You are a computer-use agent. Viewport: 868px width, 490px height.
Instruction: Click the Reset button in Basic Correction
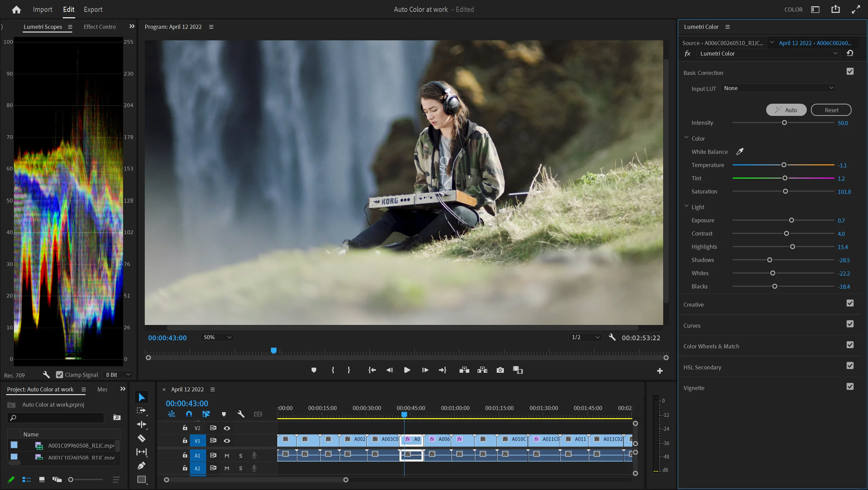tap(831, 110)
